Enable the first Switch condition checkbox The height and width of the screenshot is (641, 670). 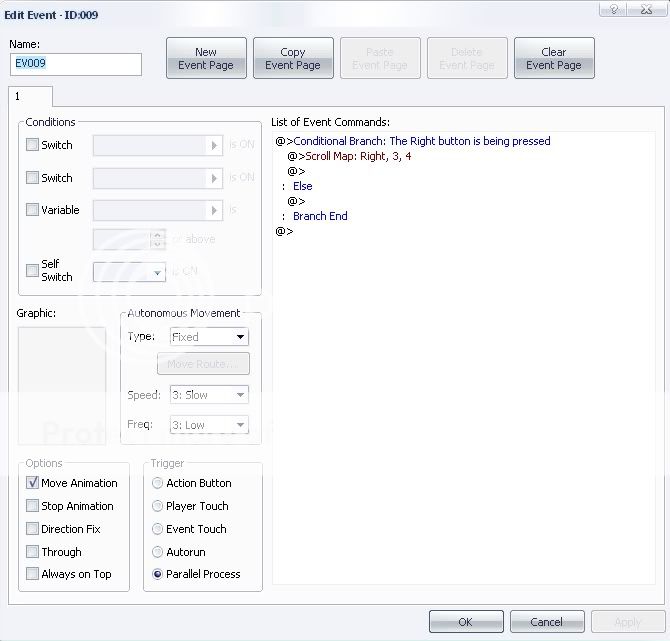33,145
